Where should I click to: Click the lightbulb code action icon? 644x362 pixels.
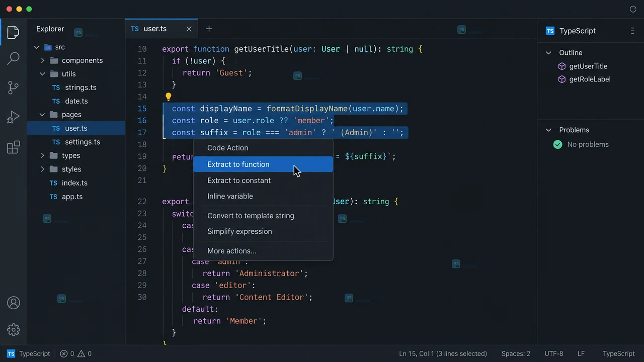pyautogui.click(x=169, y=97)
